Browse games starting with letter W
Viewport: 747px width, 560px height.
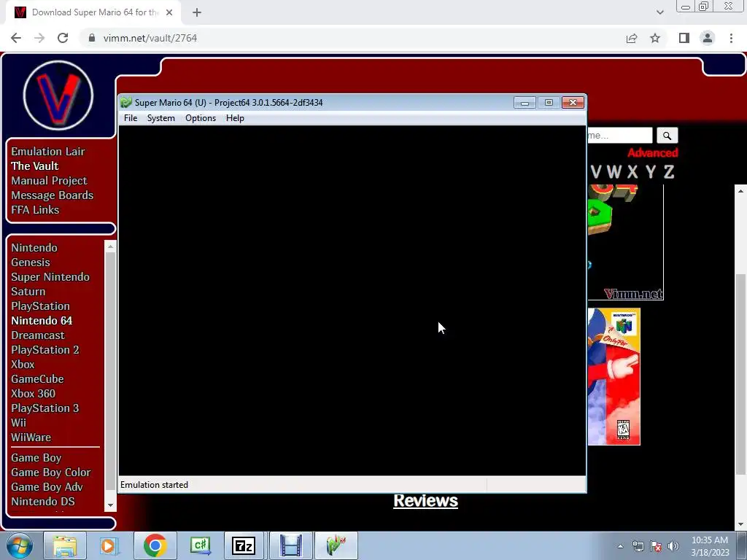click(614, 172)
